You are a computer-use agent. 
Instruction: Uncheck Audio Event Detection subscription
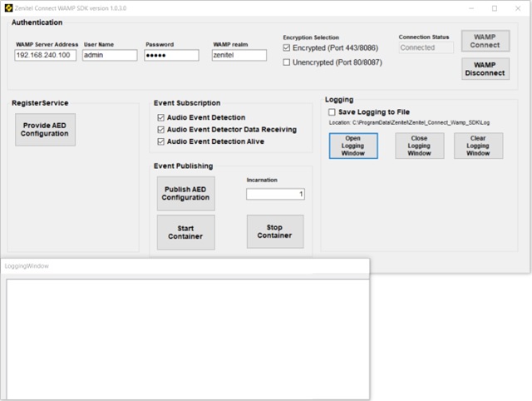(x=161, y=117)
